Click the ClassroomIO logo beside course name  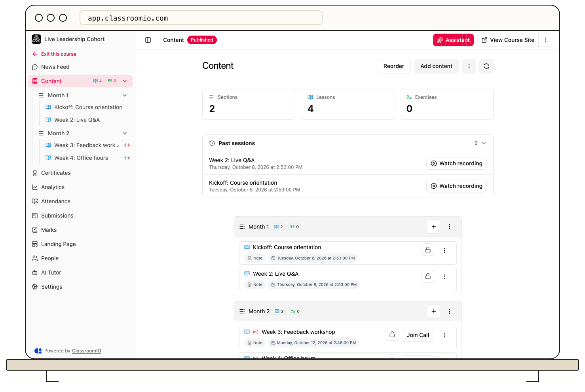36,39
